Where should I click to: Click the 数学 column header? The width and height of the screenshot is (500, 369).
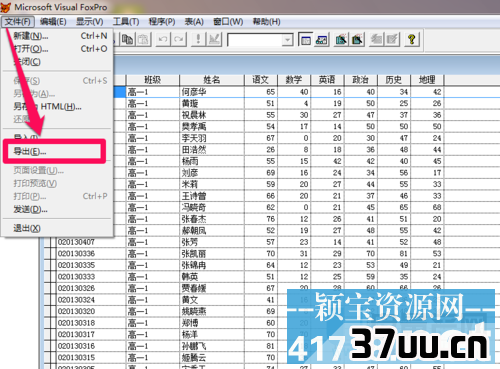[x=294, y=80]
